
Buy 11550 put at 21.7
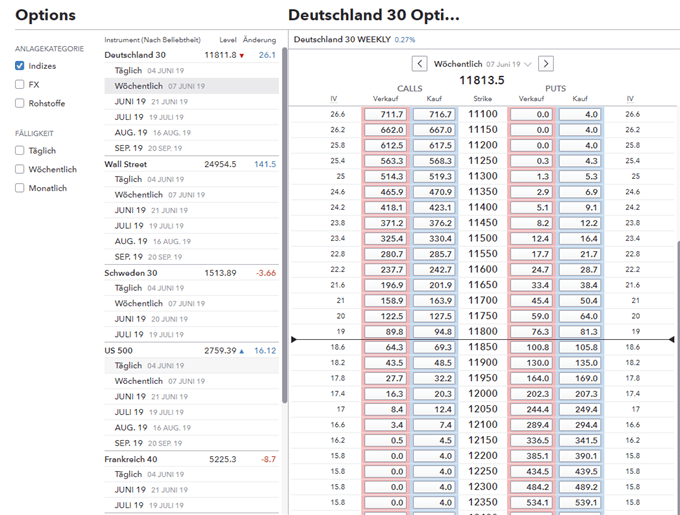click(580, 254)
